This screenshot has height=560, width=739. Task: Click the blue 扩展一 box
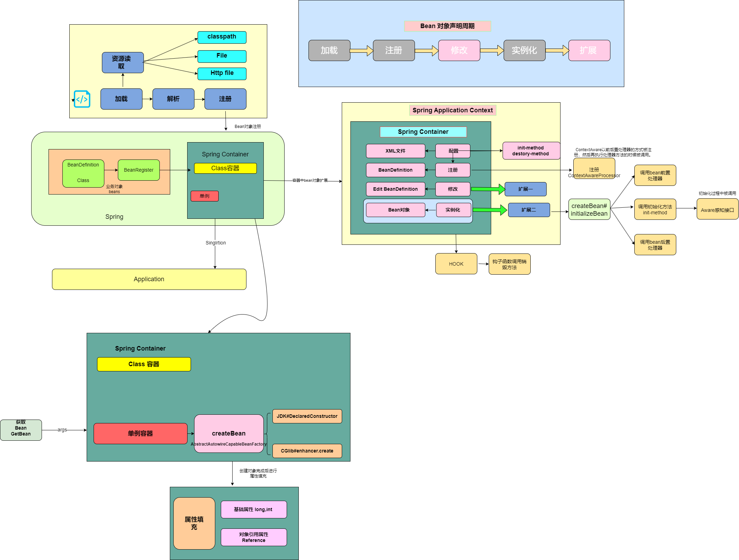click(525, 189)
